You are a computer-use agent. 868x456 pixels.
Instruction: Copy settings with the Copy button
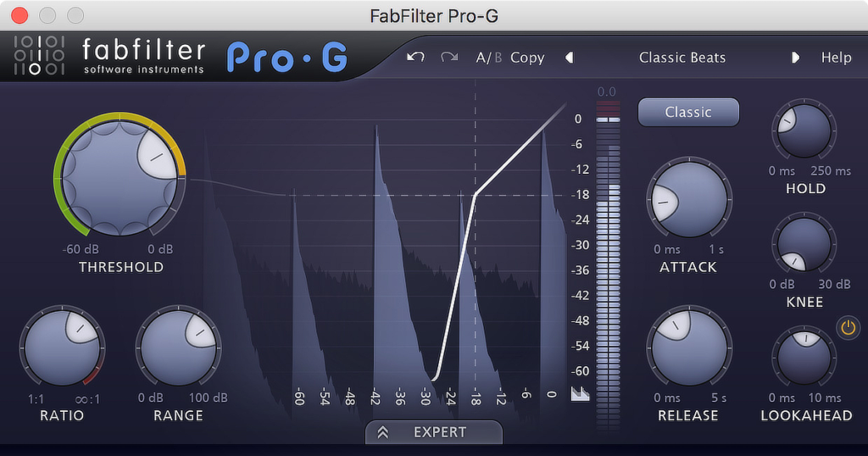[527, 58]
